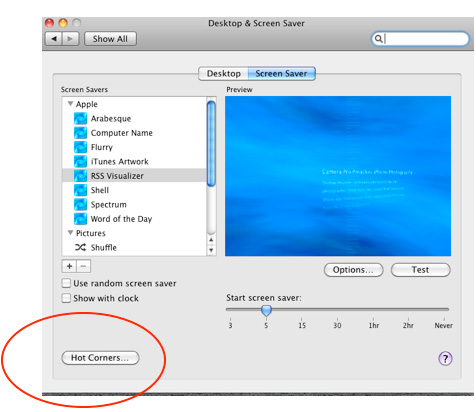476x412 pixels.
Task: Click the add screen saver plus button
Action: [69, 266]
